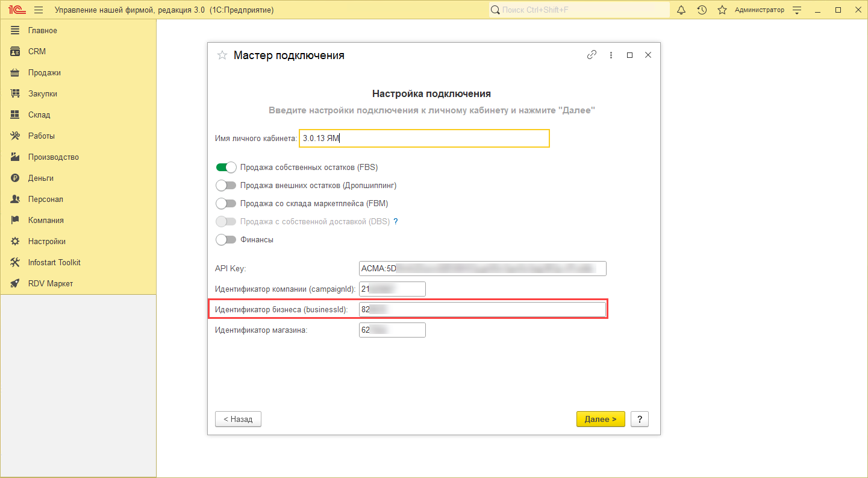This screenshot has height=478, width=868.
Task: Click the Работы tools icon
Action: click(x=16, y=136)
